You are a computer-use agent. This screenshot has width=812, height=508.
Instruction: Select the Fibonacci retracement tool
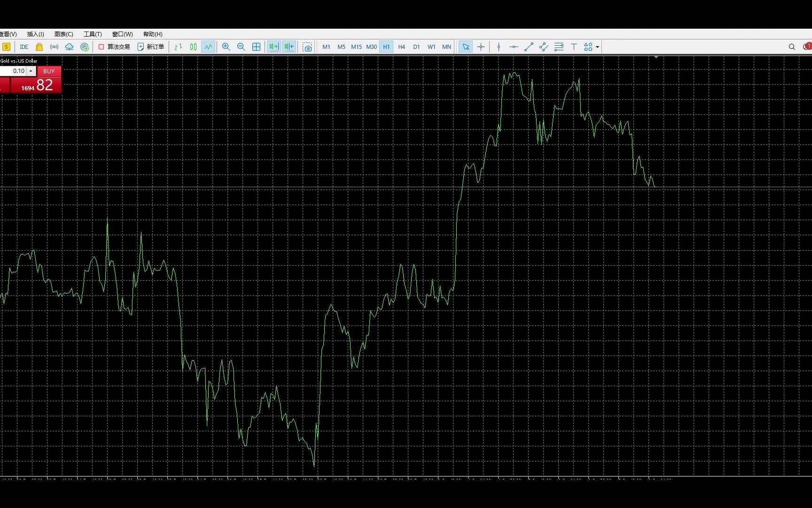tap(559, 47)
